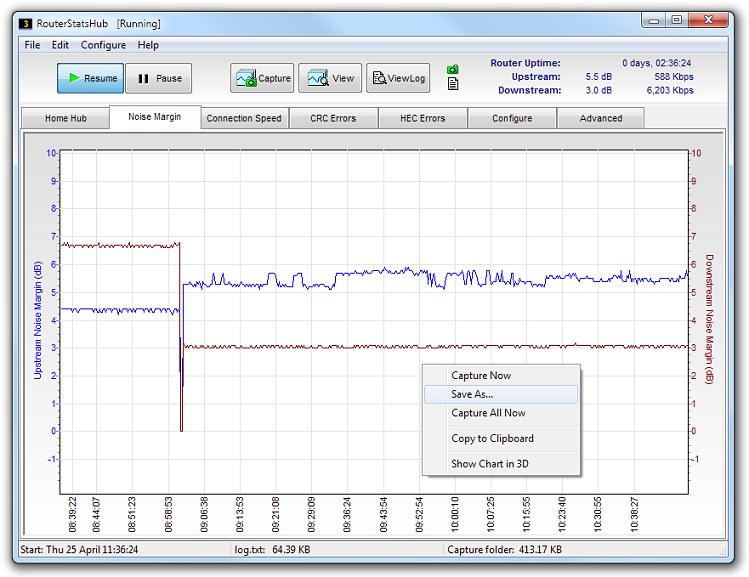The image size is (749, 577).
Task: Open the ViewLog button
Action: coord(398,78)
